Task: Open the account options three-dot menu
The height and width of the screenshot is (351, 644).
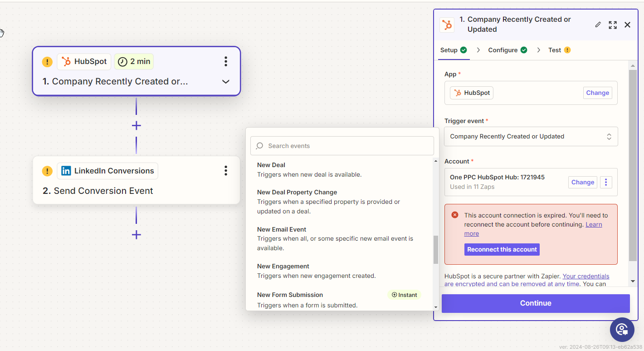Action: point(606,182)
